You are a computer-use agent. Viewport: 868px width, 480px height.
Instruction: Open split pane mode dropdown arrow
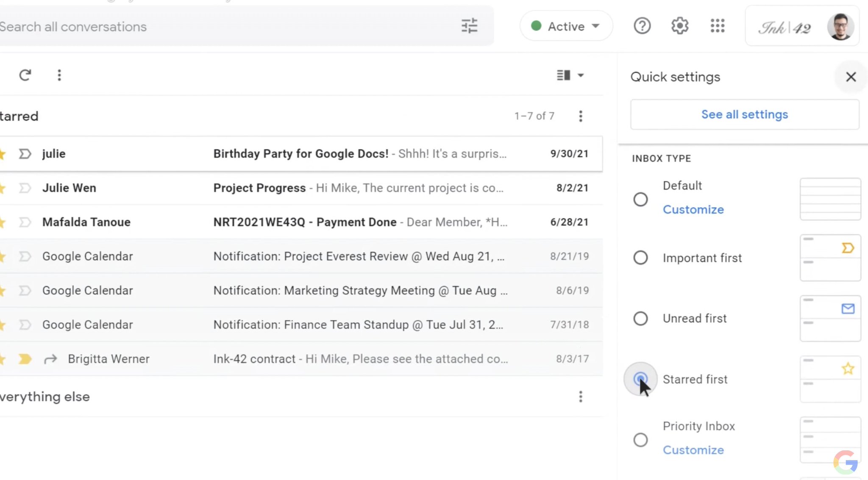(x=581, y=75)
